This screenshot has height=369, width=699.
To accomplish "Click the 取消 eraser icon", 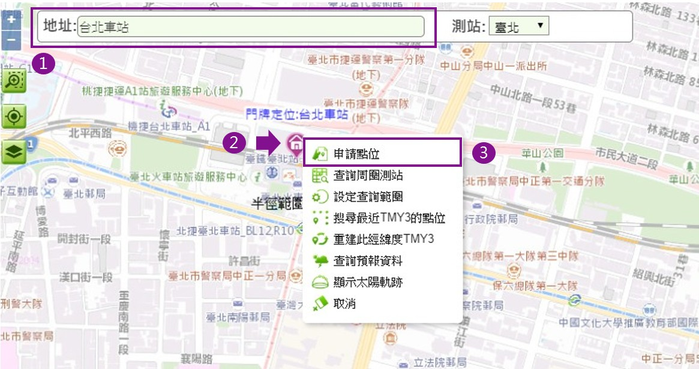I will pyautogui.click(x=320, y=303).
